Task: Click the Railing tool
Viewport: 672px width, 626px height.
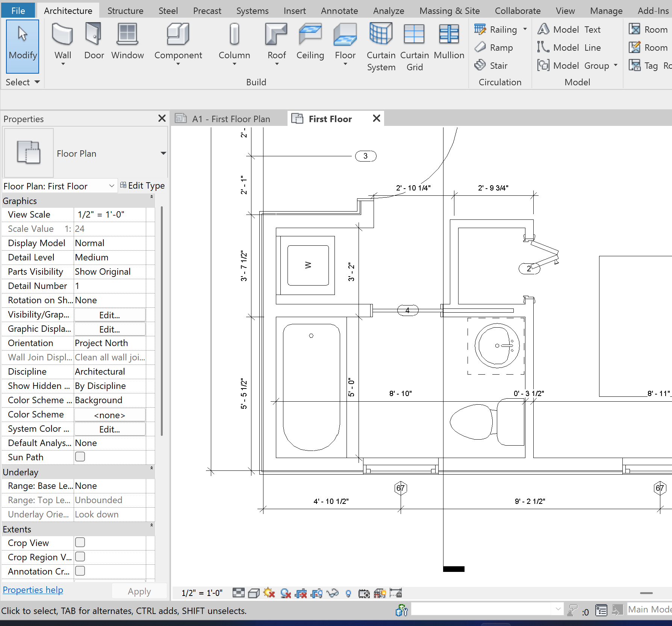Action: click(x=496, y=29)
